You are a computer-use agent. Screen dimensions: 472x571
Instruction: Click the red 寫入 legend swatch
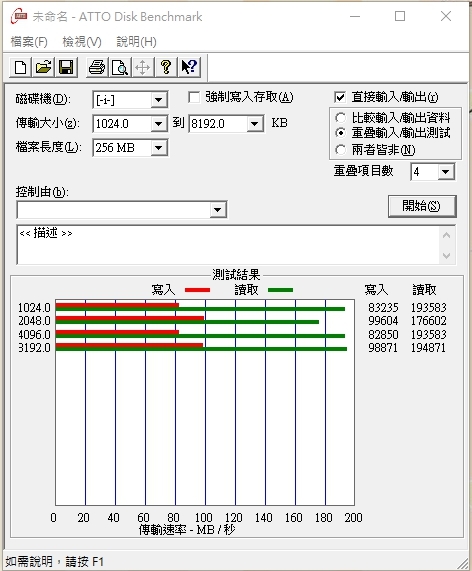(197, 290)
